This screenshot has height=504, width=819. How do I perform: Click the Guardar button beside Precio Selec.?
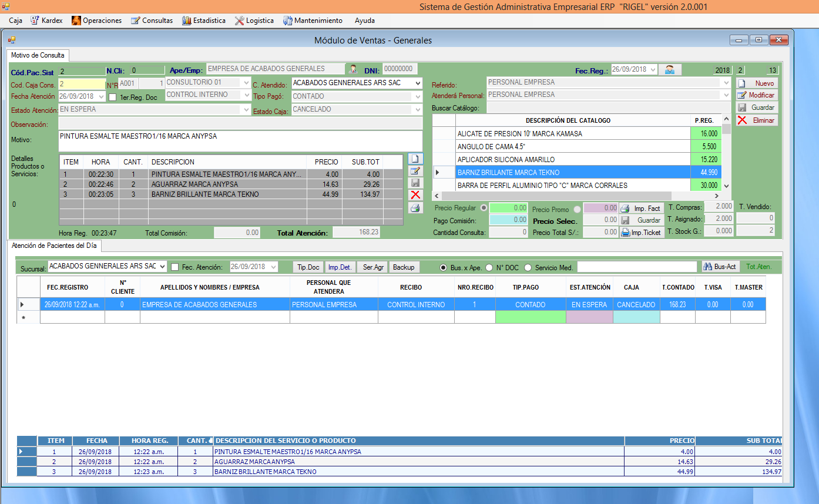pyautogui.click(x=641, y=220)
